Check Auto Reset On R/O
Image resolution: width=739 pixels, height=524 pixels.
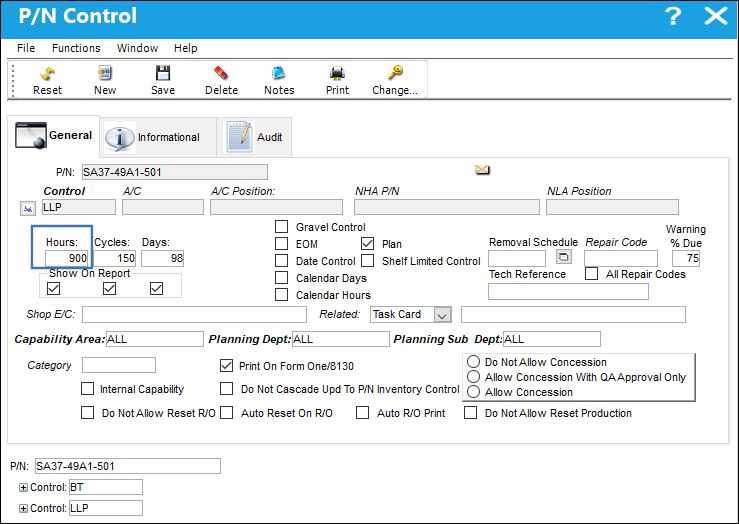(x=226, y=413)
